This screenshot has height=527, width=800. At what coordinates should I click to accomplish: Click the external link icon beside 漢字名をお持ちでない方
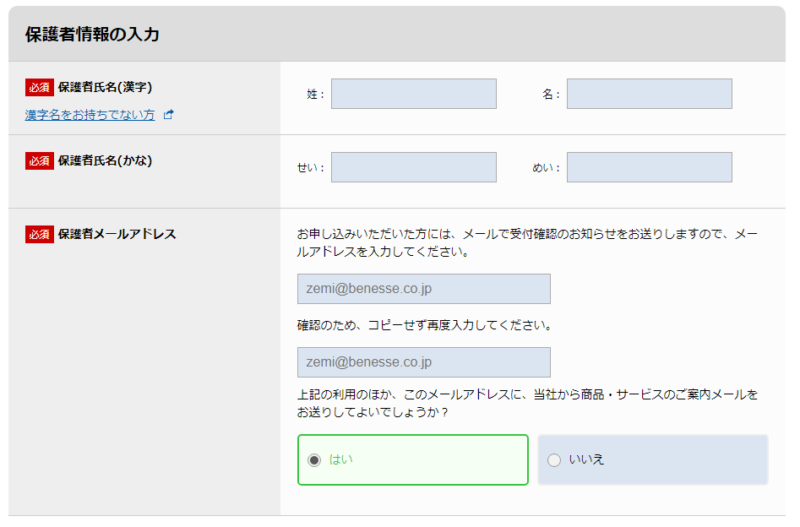tap(169, 115)
